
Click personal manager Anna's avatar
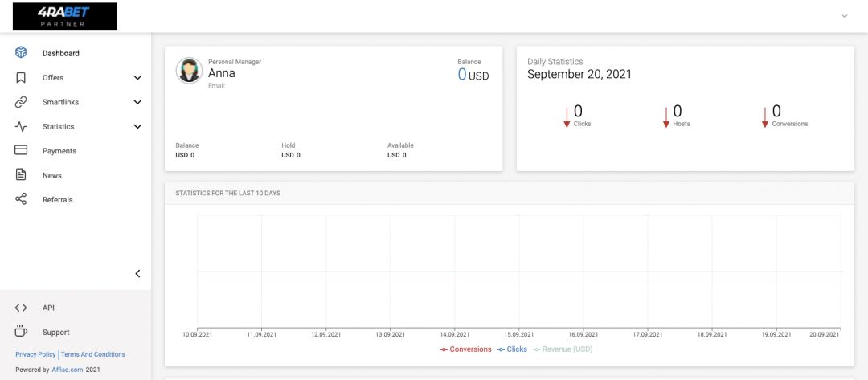point(189,71)
